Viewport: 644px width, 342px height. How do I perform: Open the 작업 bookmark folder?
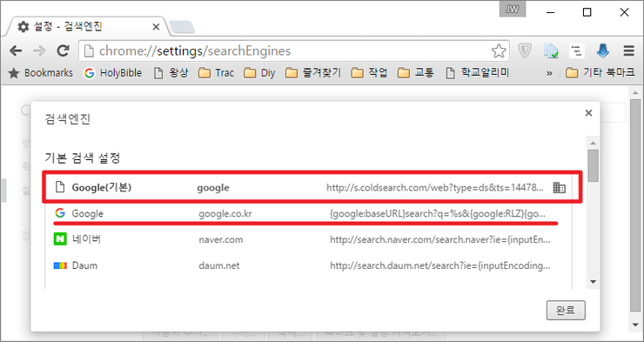(x=370, y=73)
